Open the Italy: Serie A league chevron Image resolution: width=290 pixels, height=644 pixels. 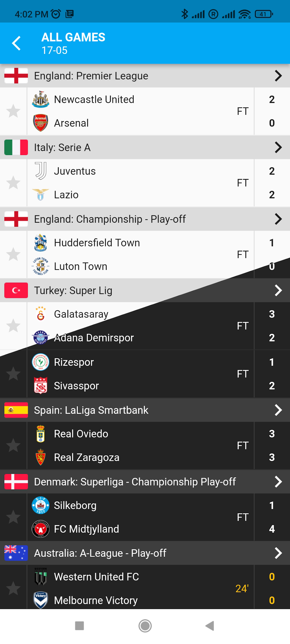pos(278,147)
